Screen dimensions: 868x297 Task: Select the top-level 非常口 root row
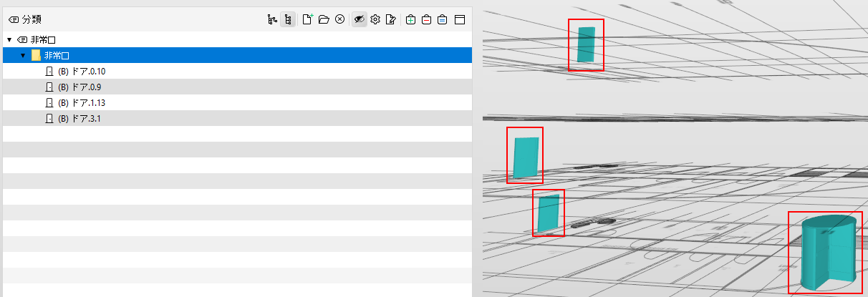236,39
